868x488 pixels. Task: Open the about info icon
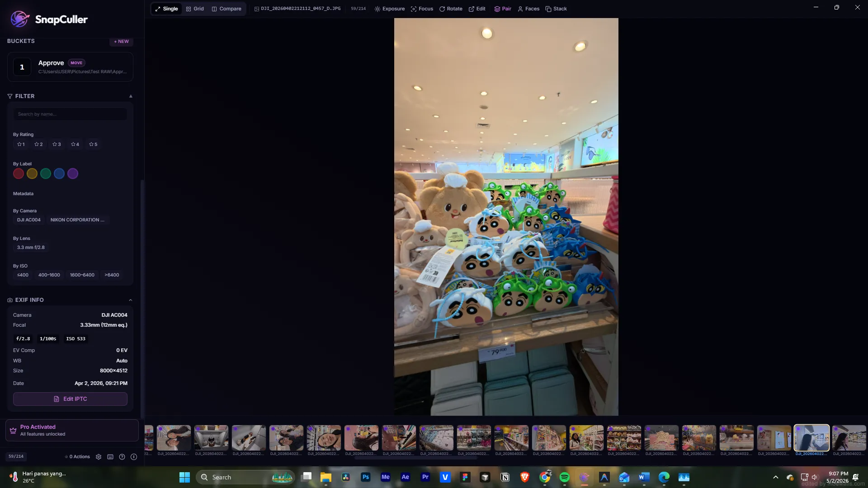coord(134,457)
